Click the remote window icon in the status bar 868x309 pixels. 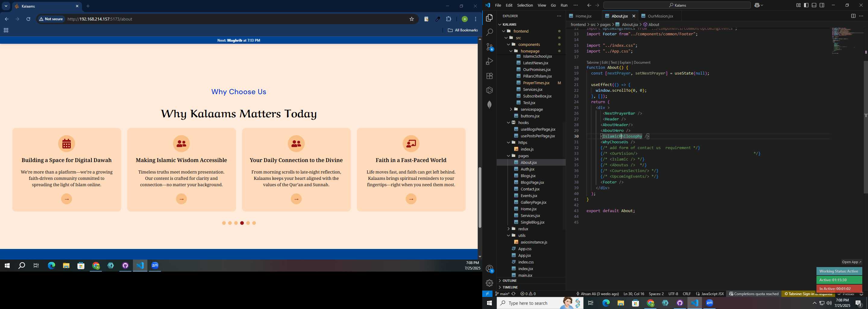click(487, 294)
